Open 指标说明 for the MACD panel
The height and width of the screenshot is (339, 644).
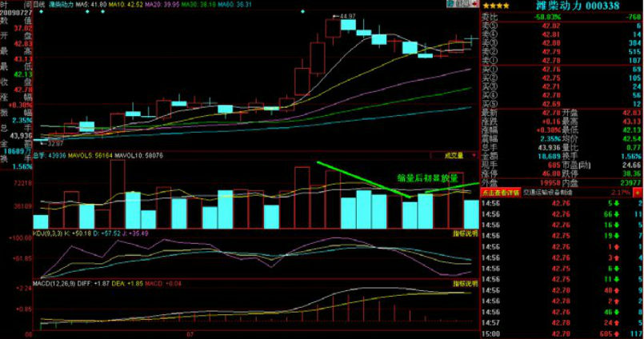(466, 284)
